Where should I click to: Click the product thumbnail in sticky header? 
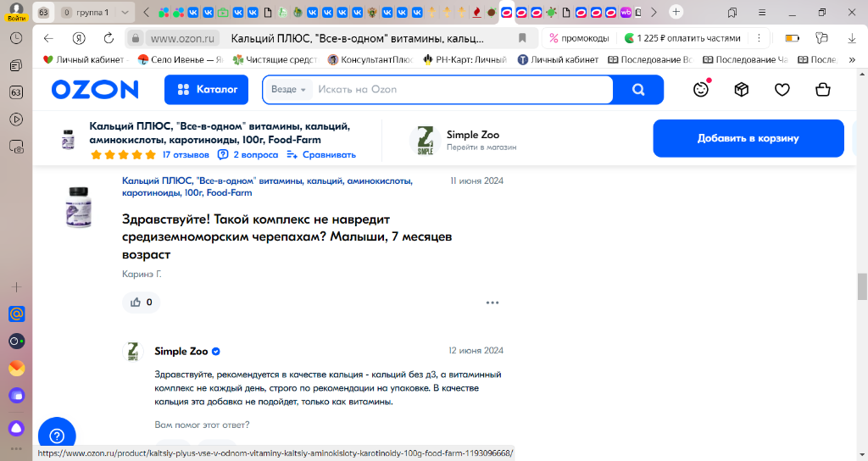(68, 140)
